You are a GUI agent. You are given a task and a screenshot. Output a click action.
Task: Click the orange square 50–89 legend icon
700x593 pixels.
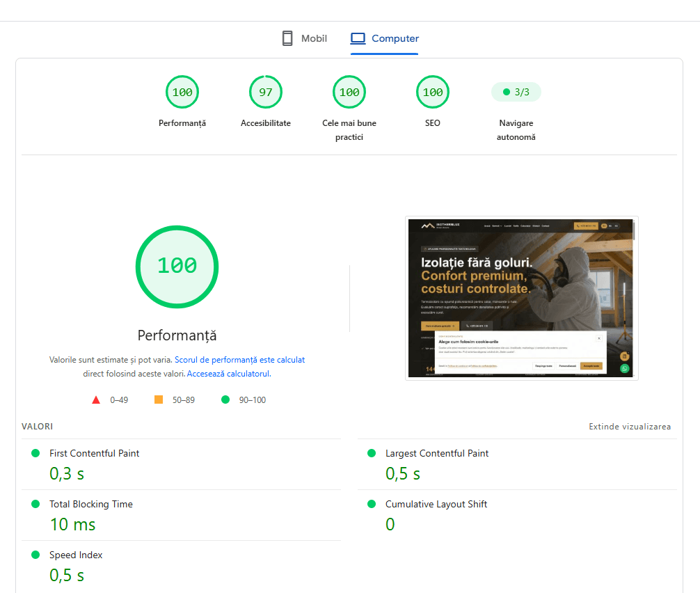click(x=159, y=400)
